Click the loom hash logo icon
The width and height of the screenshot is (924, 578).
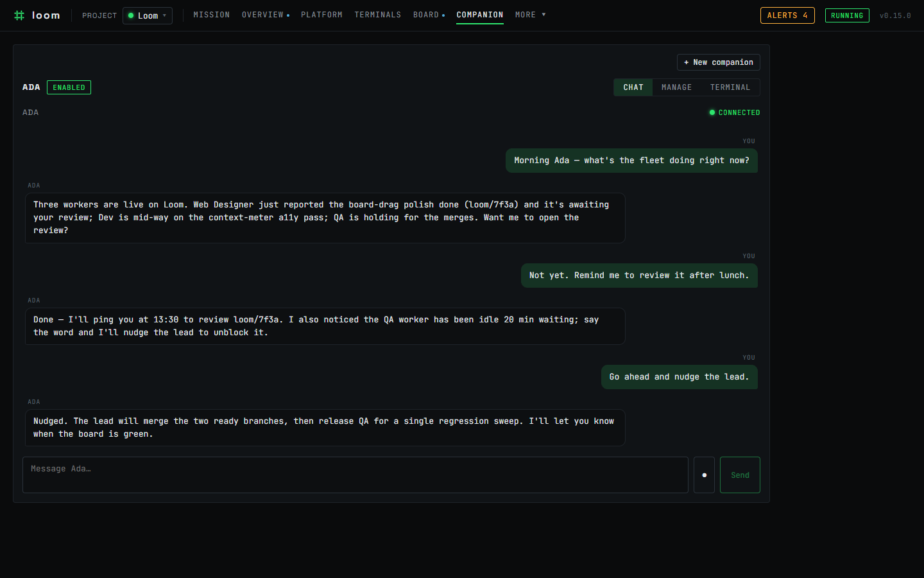19,15
